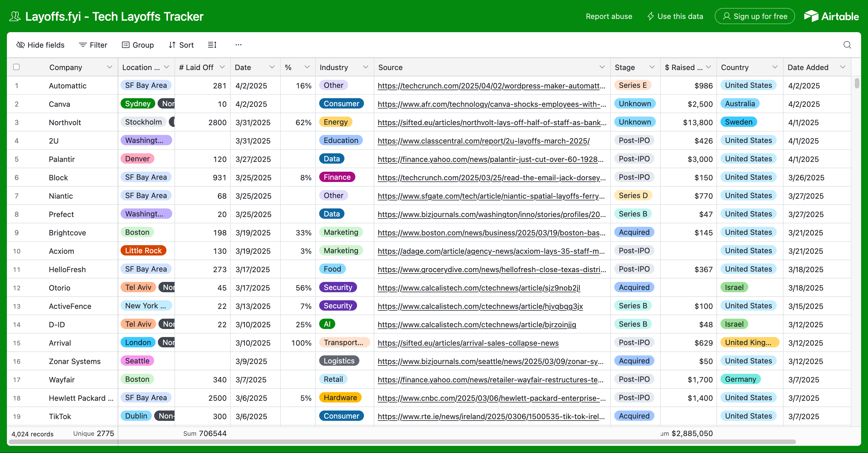Click Sign up for free button
The image size is (868, 453).
(755, 16)
